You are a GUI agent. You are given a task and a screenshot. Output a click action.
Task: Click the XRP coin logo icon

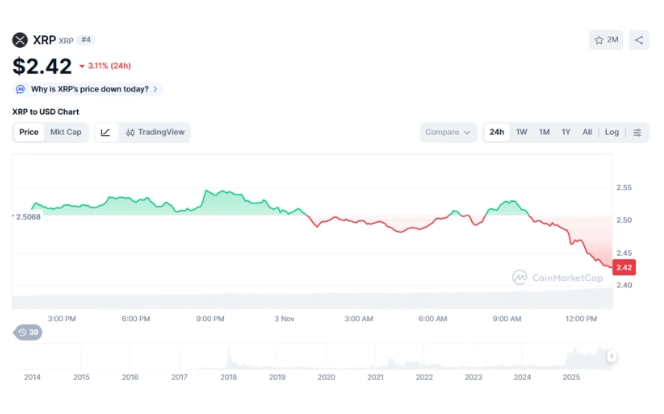pos(20,40)
